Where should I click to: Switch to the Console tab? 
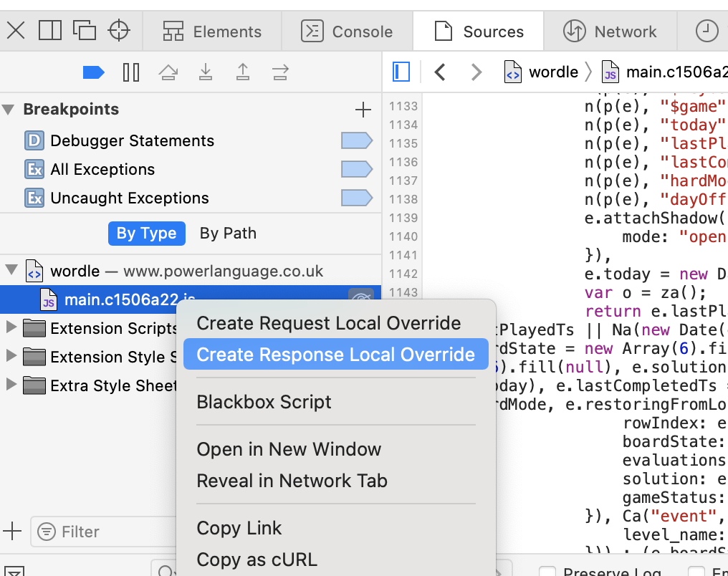click(x=347, y=32)
